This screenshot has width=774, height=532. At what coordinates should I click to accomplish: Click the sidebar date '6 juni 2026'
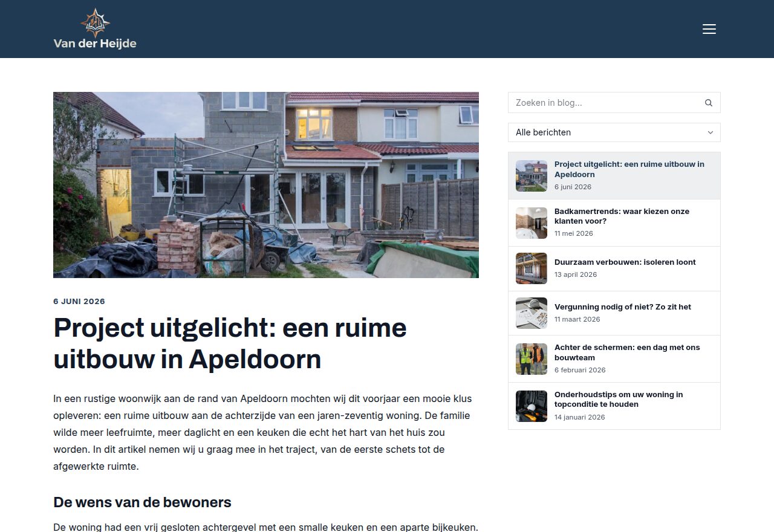(573, 187)
